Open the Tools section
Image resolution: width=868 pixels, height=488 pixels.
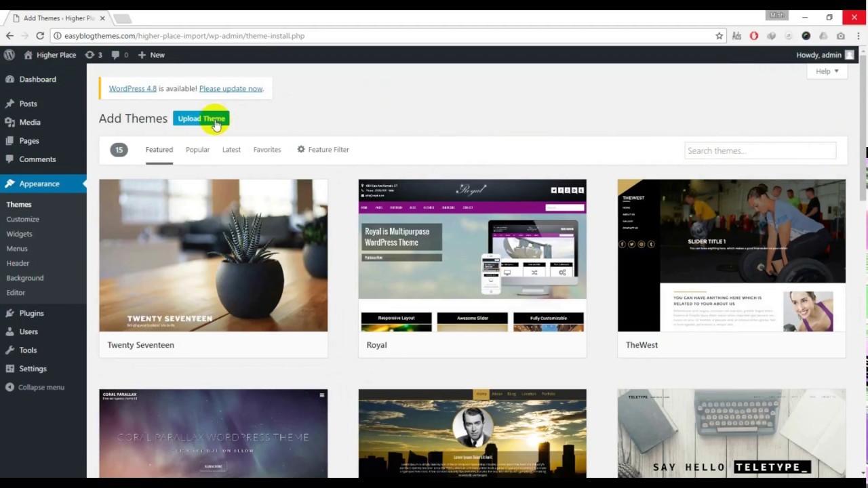pos(28,350)
